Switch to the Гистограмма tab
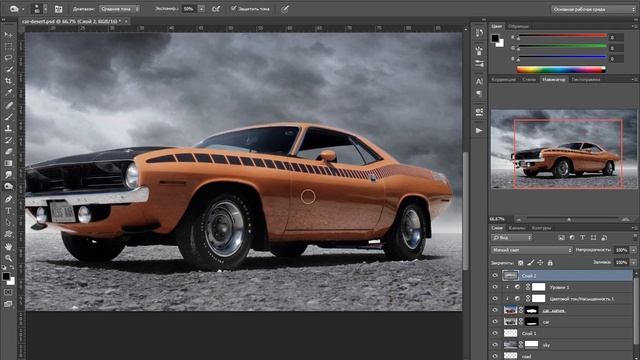The height and width of the screenshot is (360, 640). pos(586,80)
